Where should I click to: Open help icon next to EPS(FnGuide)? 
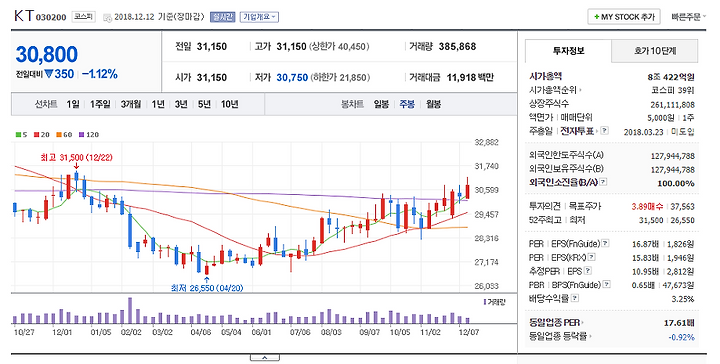click(x=606, y=243)
